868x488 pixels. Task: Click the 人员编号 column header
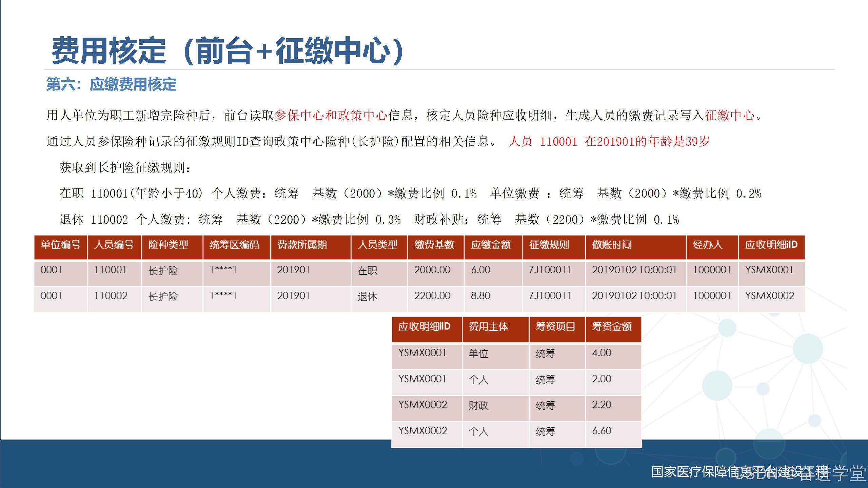[114, 245]
